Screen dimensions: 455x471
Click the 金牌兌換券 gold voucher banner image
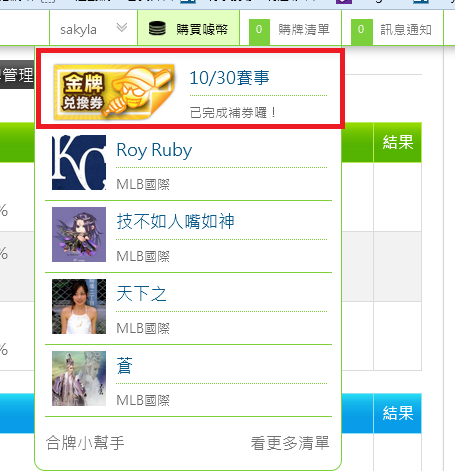pos(114,92)
